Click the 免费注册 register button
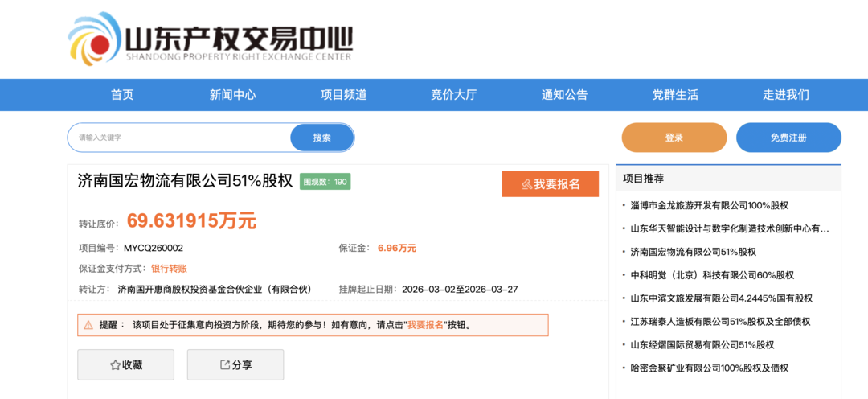 tap(788, 138)
